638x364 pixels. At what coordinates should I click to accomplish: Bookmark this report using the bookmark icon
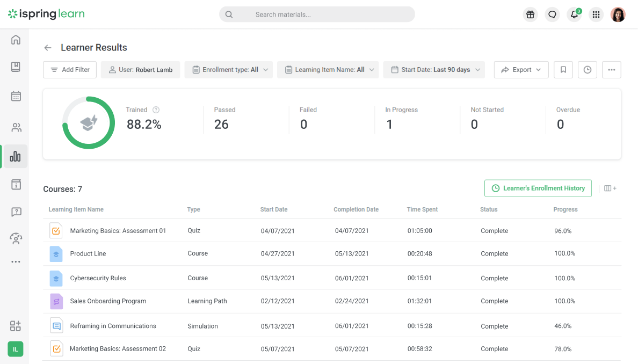coord(563,69)
